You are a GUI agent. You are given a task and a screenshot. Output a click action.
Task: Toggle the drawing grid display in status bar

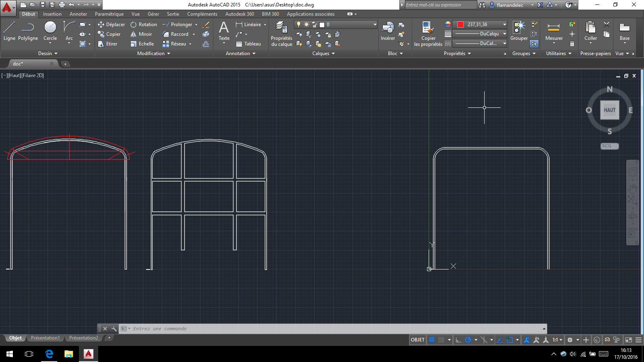(x=432, y=340)
